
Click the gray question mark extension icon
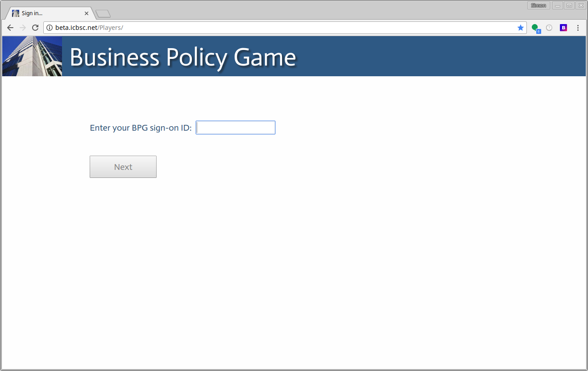point(549,28)
